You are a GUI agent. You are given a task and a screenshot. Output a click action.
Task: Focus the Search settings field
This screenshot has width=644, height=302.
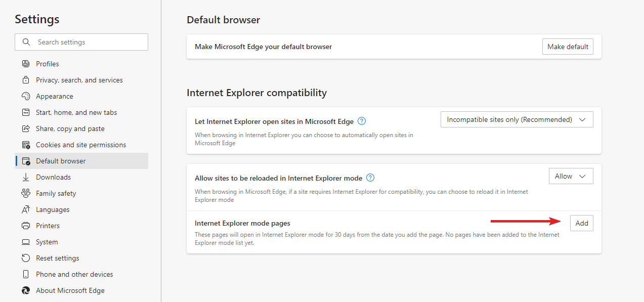coord(81,42)
